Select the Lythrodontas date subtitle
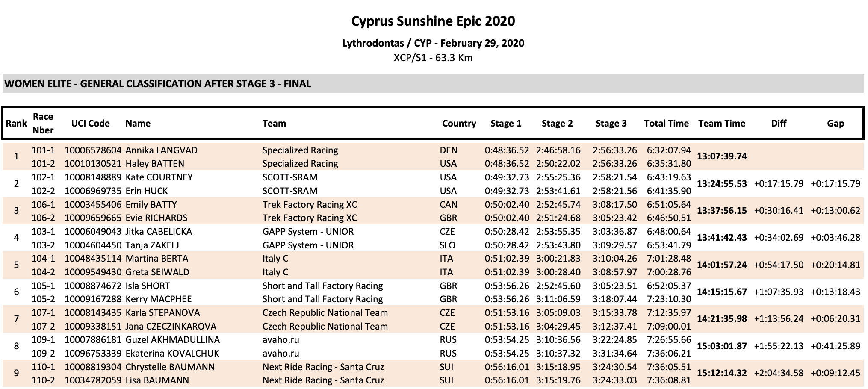This screenshot has width=868, height=389. pyautogui.click(x=433, y=43)
